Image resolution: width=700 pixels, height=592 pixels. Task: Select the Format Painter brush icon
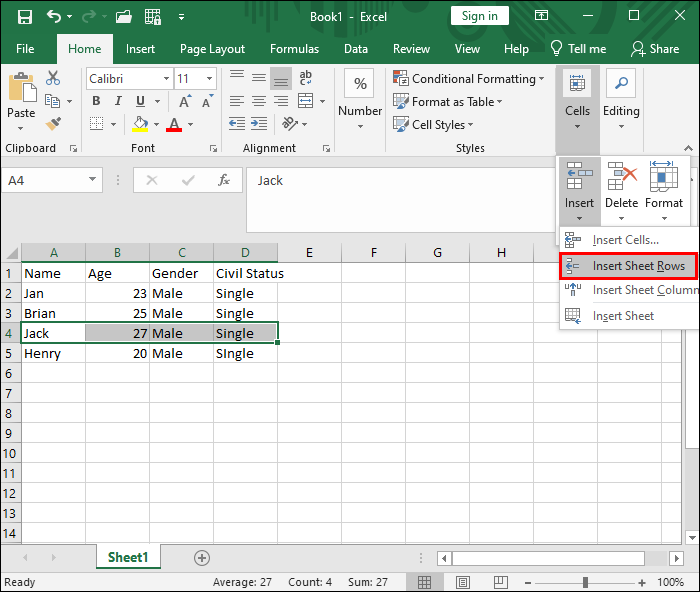(x=53, y=123)
